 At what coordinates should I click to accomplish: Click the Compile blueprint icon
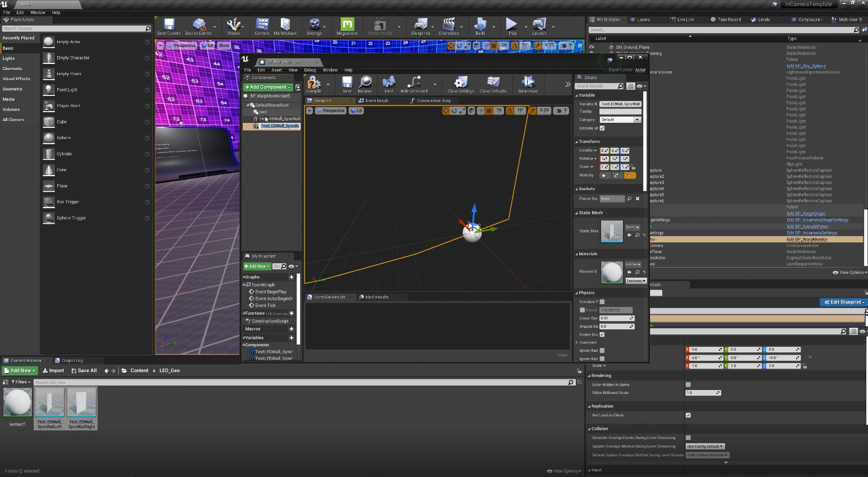(x=313, y=84)
